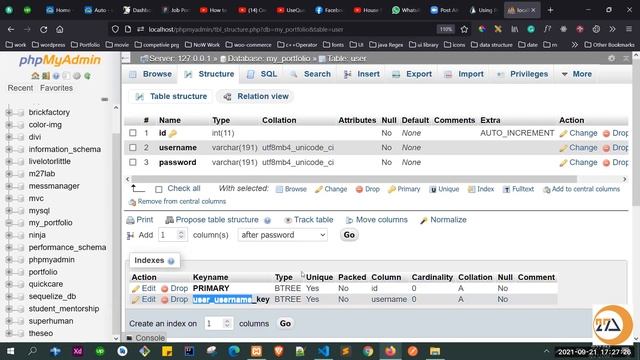Viewport: 640px width, 360px height.
Task: Expand the brickfactory database
Action: pyautogui.click(x=9, y=112)
